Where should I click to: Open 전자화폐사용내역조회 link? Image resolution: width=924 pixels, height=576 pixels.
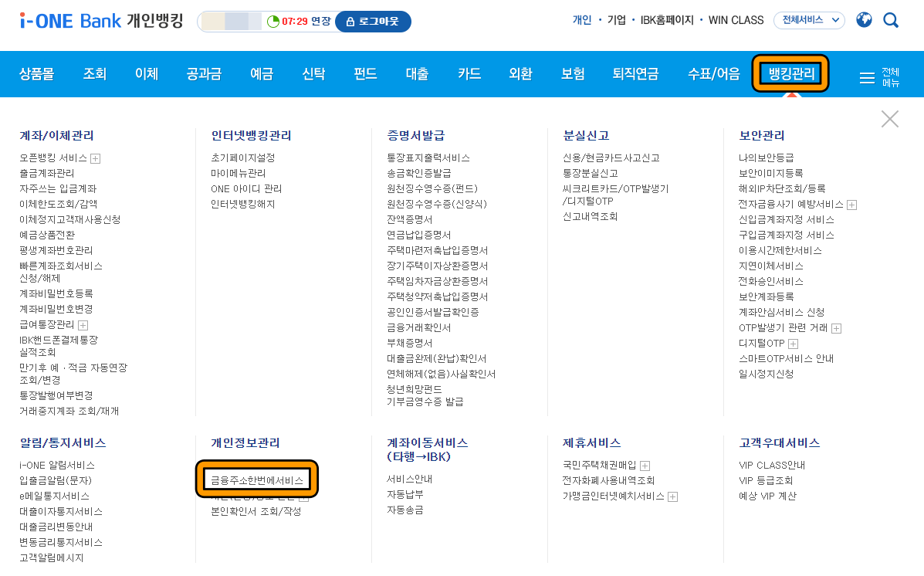point(609,480)
